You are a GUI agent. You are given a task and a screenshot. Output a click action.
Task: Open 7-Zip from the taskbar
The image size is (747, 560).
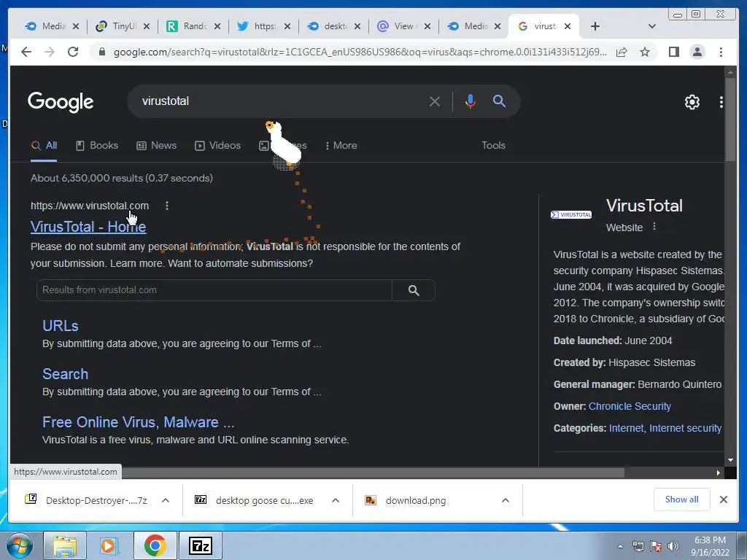tap(200, 545)
